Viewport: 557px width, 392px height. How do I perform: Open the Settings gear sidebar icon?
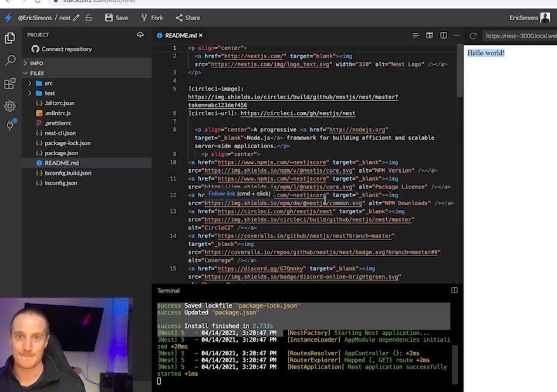[x=10, y=106]
